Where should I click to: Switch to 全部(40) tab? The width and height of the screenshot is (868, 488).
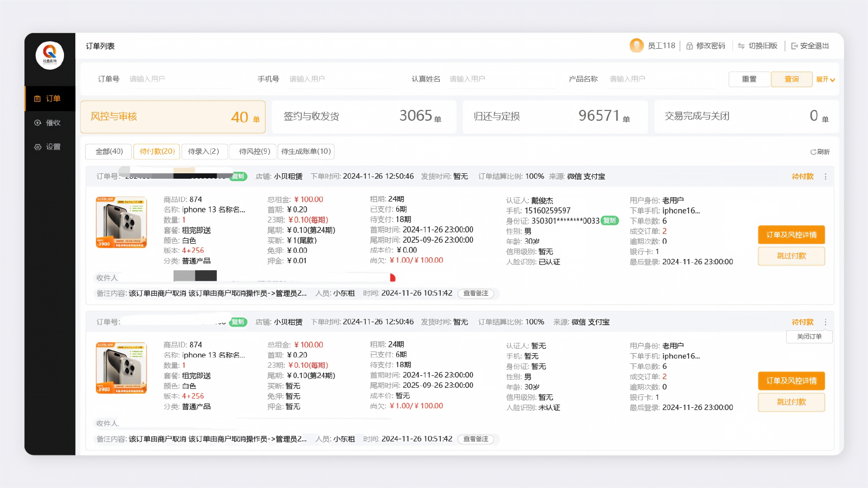point(109,152)
